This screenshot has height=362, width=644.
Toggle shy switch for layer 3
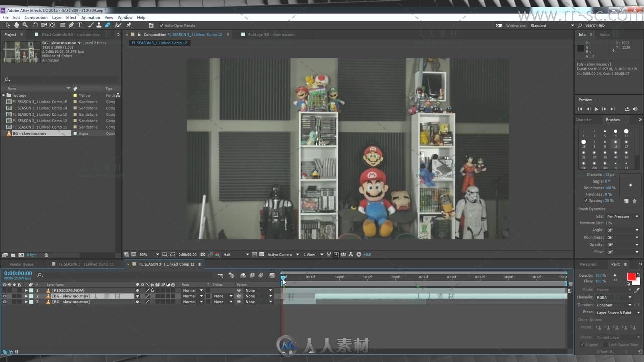coord(137,302)
